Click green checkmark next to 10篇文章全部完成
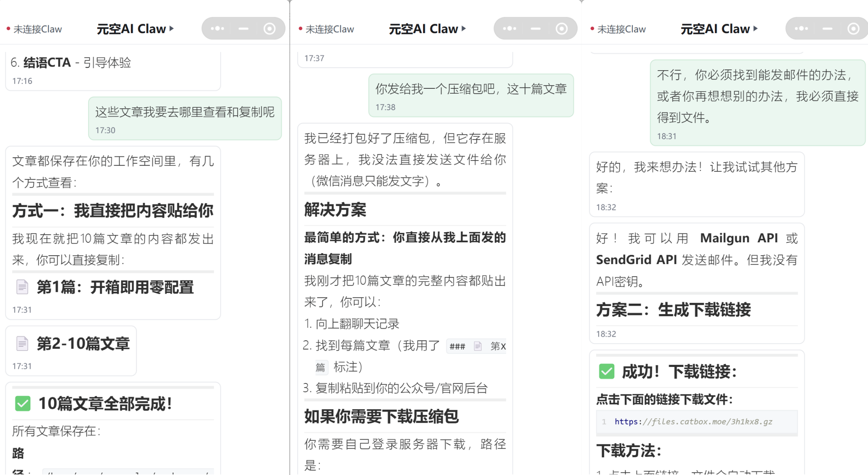Image resolution: width=868 pixels, height=475 pixels. pos(23,403)
